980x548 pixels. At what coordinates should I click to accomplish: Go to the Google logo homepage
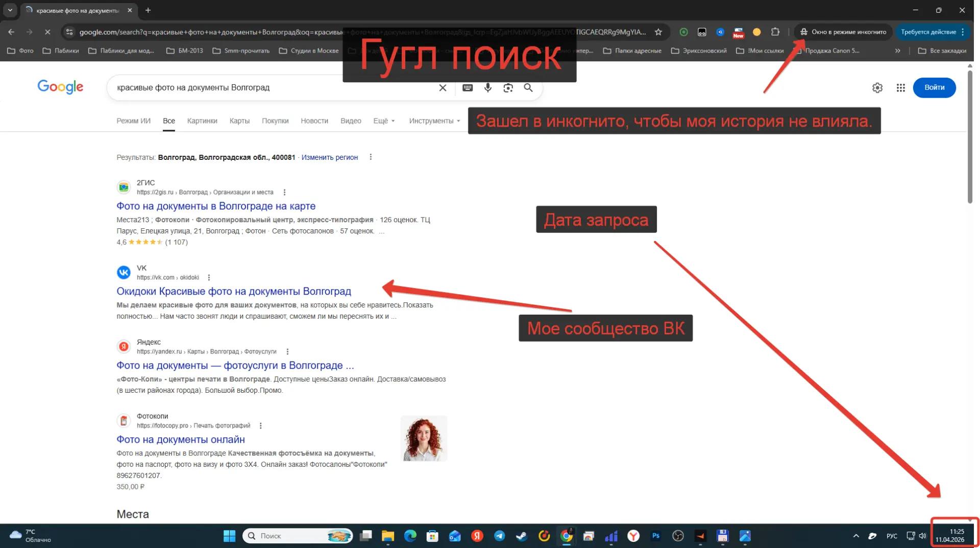pyautogui.click(x=60, y=87)
